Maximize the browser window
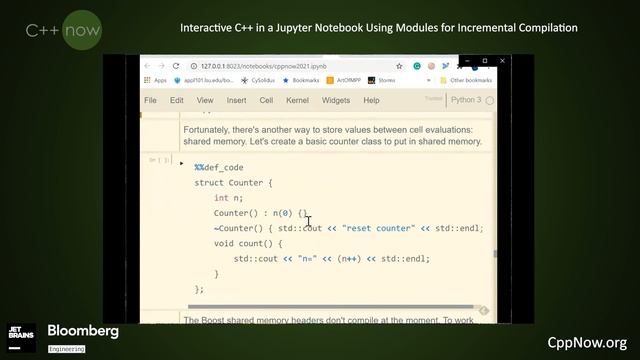This screenshot has height=360, width=640. [x=485, y=61]
